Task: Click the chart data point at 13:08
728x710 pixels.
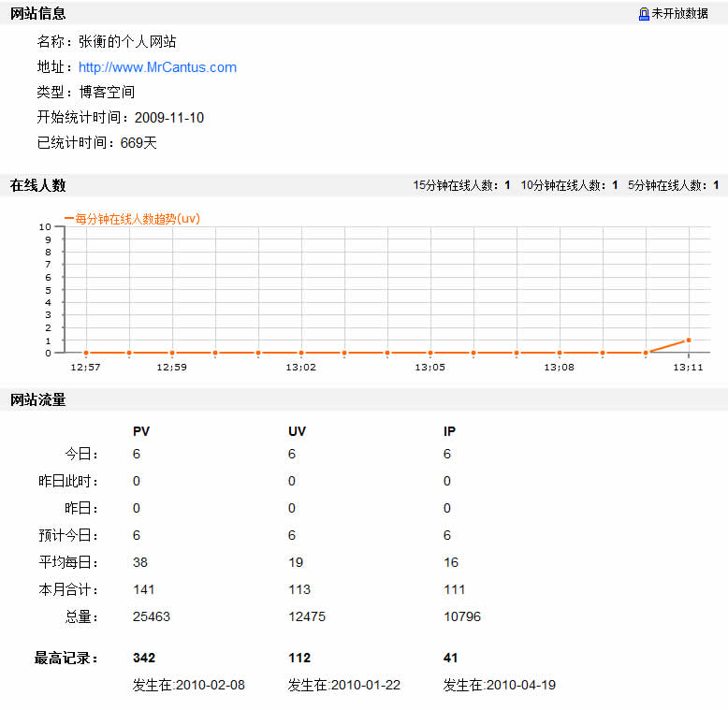Action: coord(560,353)
